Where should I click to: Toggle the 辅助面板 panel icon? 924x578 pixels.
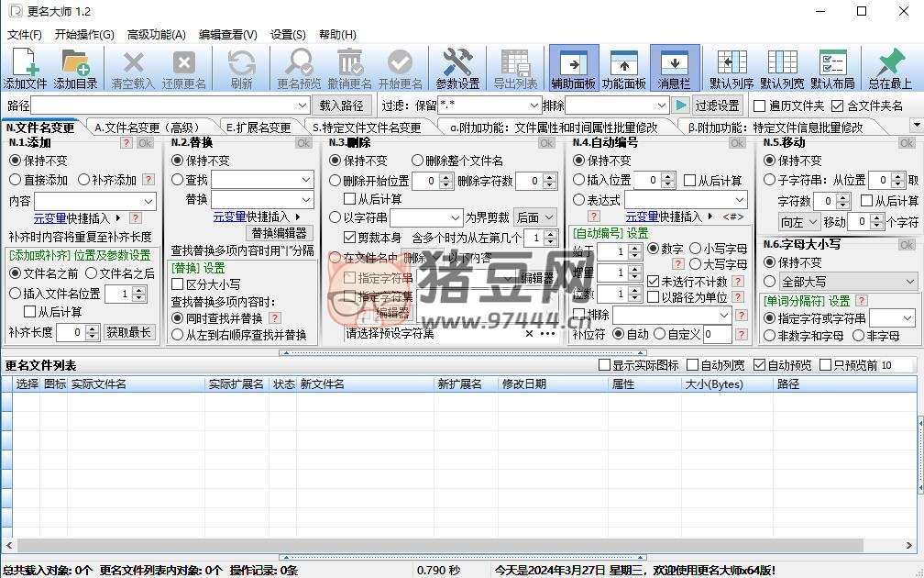pyautogui.click(x=574, y=62)
